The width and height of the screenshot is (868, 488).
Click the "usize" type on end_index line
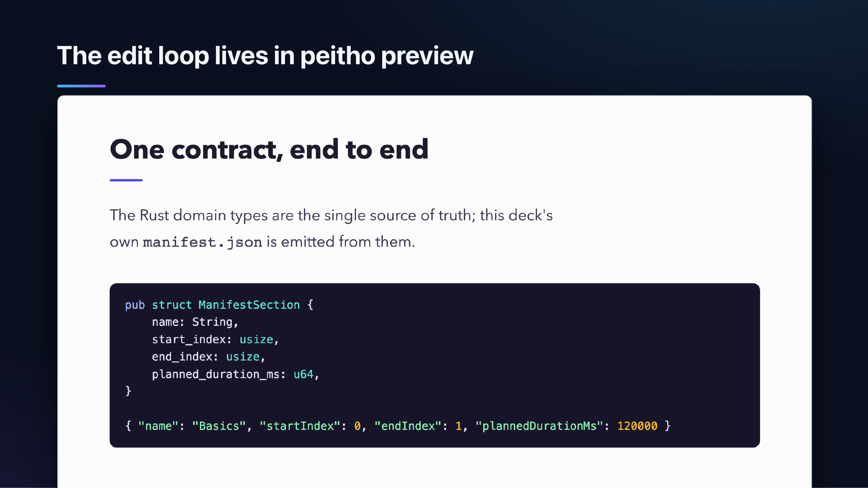pos(243,357)
